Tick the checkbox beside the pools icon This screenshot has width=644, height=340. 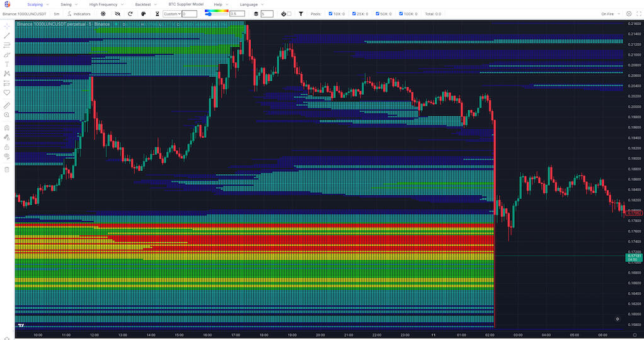coord(289,14)
